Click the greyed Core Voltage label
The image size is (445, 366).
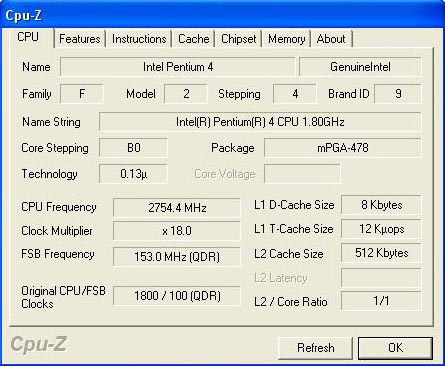click(x=225, y=174)
